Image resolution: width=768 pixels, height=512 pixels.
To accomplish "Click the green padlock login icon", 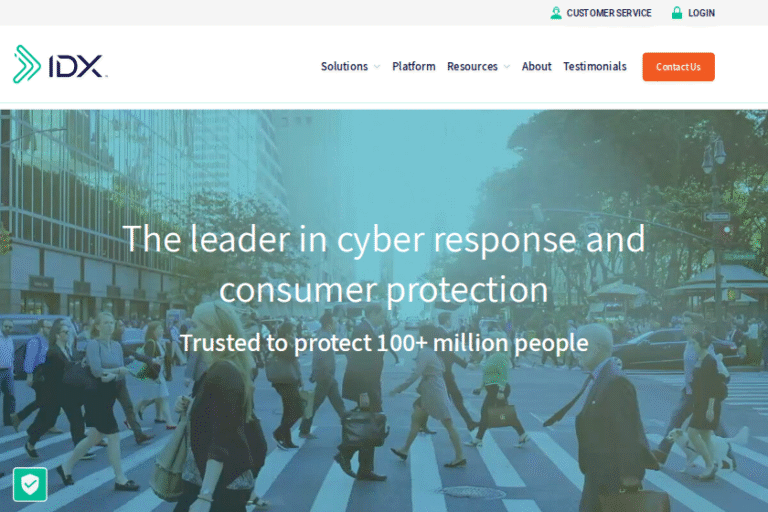I will [x=677, y=13].
